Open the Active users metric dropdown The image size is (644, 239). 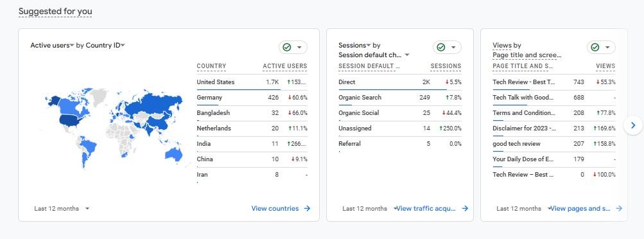coord(71,46)
